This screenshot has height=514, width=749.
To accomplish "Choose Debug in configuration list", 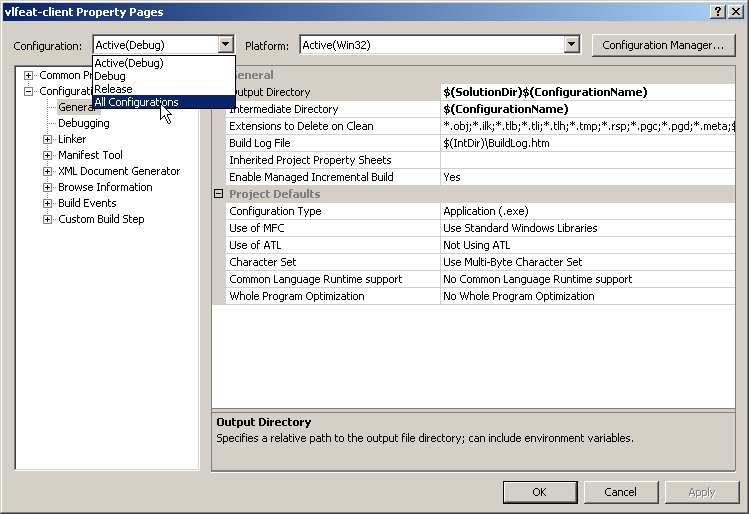I will point(110,76).
